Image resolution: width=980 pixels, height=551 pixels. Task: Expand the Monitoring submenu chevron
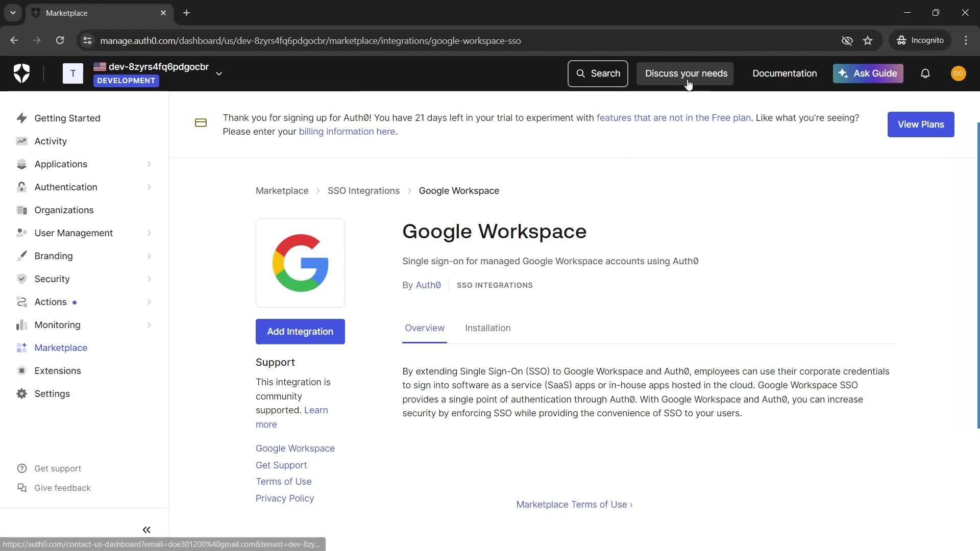[149, 325]
